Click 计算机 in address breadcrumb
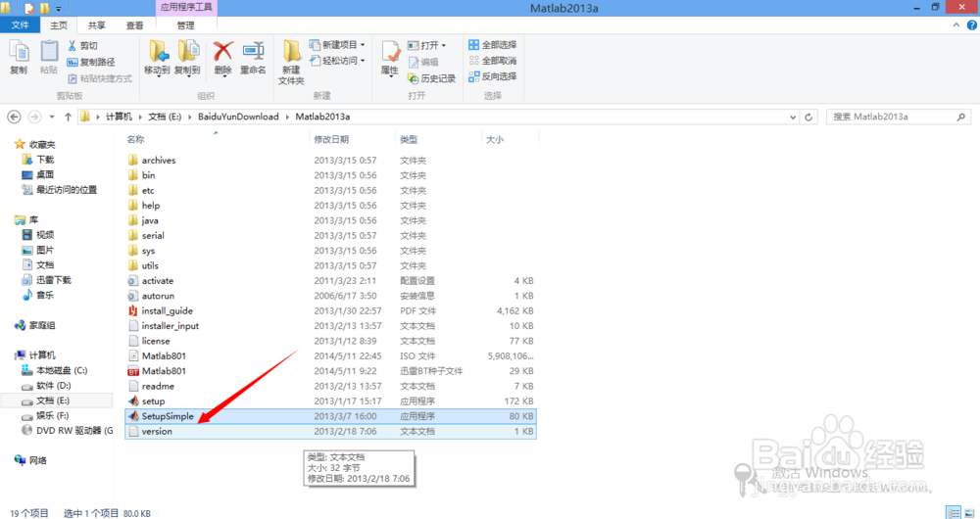980x519 pixels. (x=119, y=117)
